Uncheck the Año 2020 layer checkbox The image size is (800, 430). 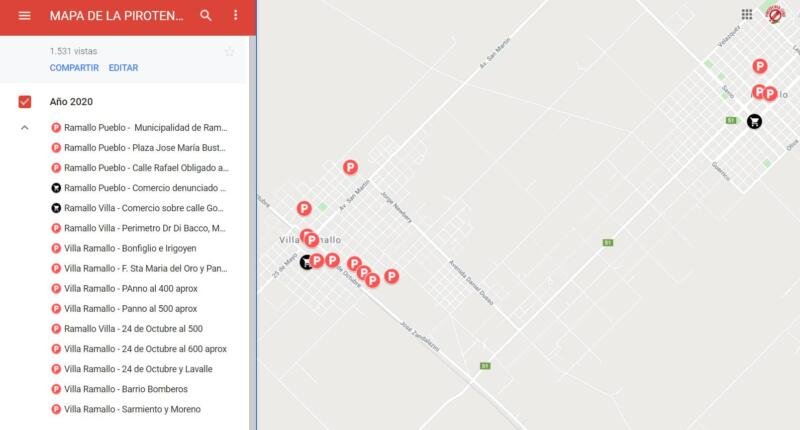pyautogui.click(x=25, y=101)
